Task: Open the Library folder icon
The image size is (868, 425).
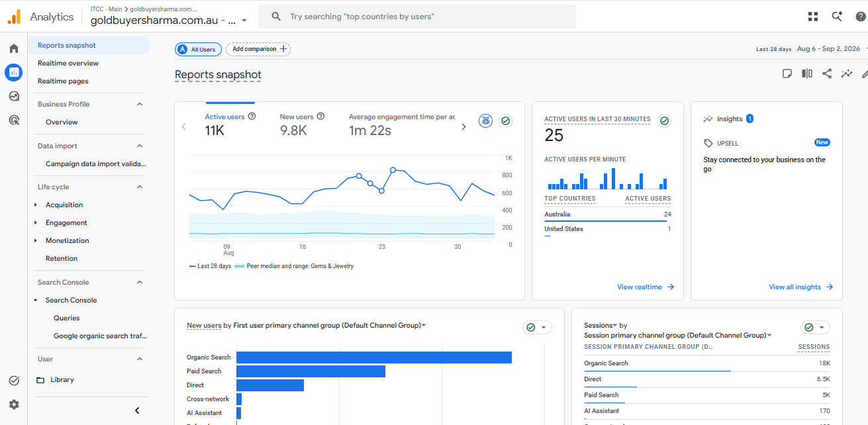Action: [40, 380]
